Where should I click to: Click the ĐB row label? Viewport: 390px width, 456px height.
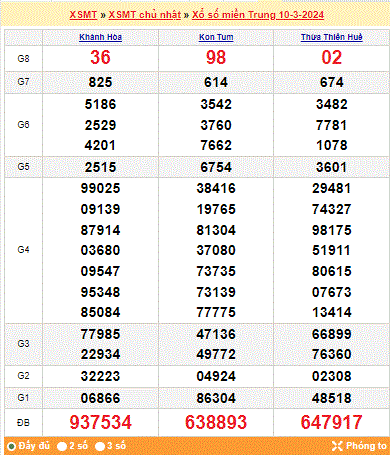click(23, 423)
